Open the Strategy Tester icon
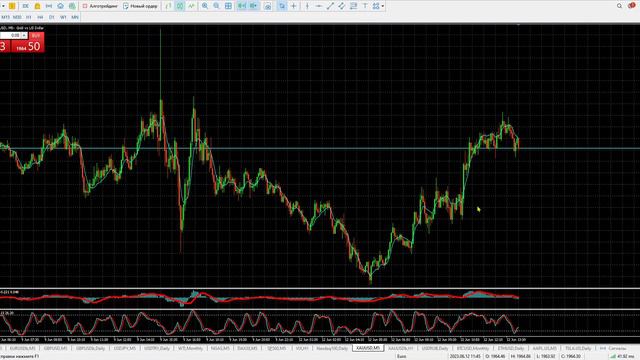This screenshot has width=640, height=360. coord(72,6)
